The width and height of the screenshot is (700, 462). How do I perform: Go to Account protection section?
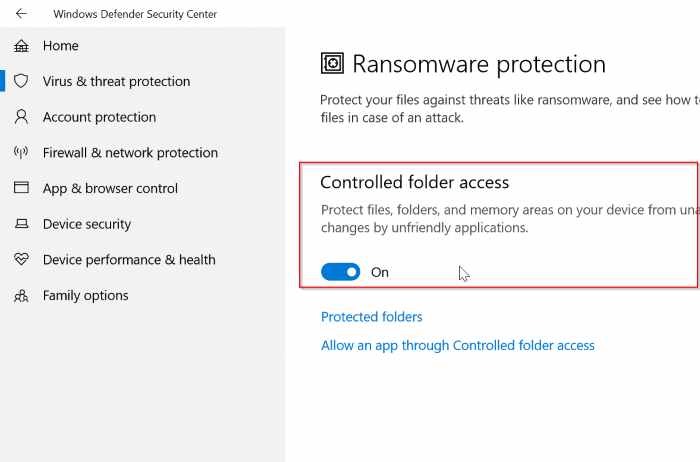[99, 117]
